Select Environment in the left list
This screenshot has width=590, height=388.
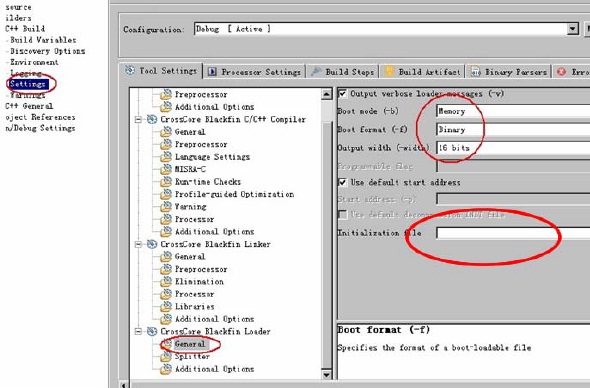point(34,62)
